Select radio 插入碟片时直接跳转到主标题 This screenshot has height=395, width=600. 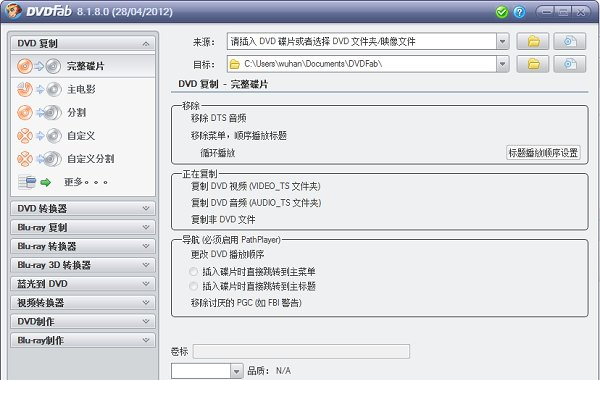(x=193, y=286)
